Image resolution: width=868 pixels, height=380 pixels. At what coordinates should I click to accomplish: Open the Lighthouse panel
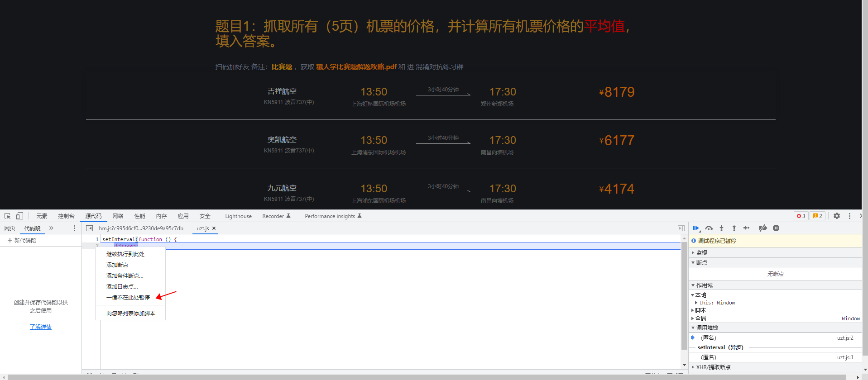238,216
